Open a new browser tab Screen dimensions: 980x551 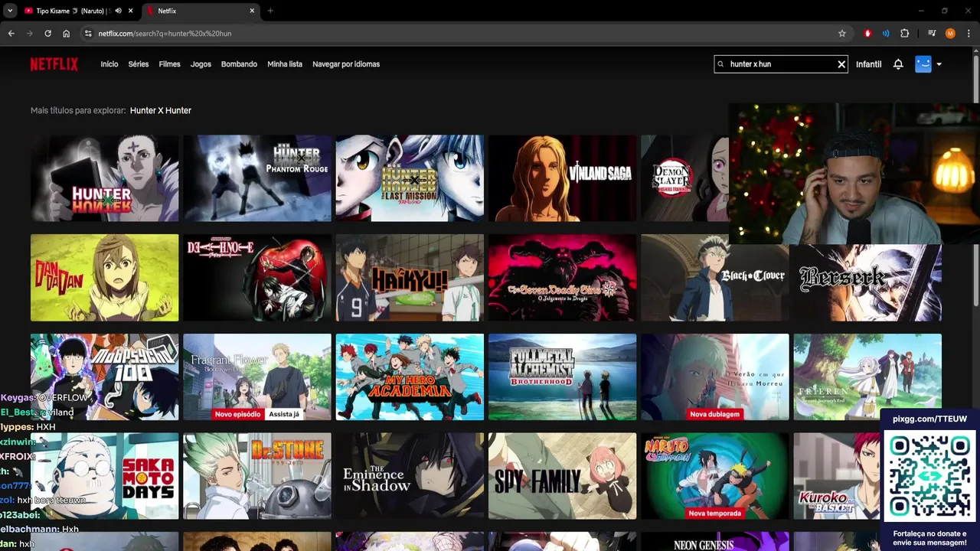point(270,11)
